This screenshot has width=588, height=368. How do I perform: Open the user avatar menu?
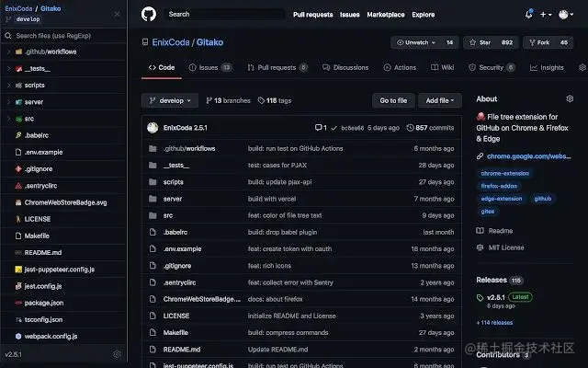566,15
